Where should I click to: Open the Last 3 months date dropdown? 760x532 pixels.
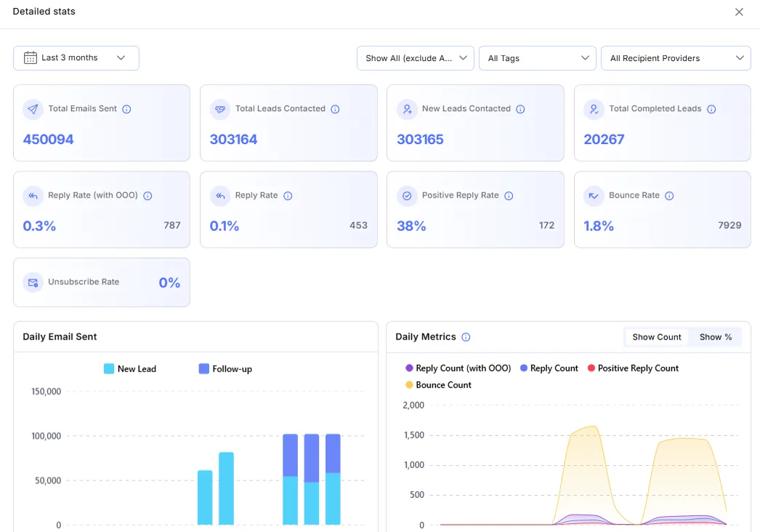(x=76, y=58)
